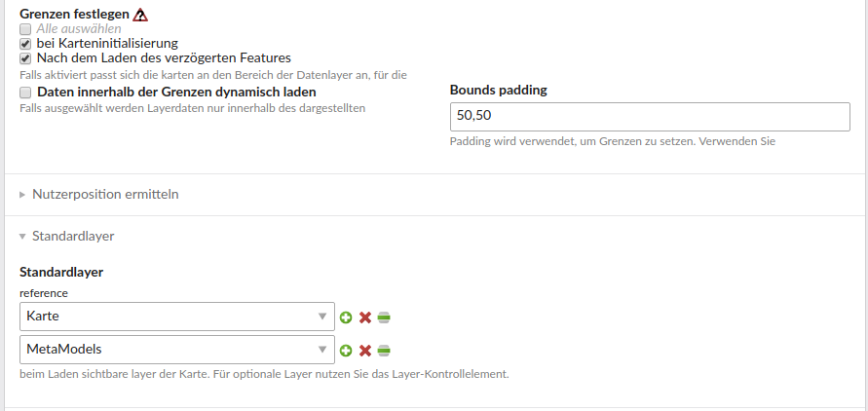Expand the Nutzerposition ermitteln section
The image size is (868, 411).
click(105, 194)
